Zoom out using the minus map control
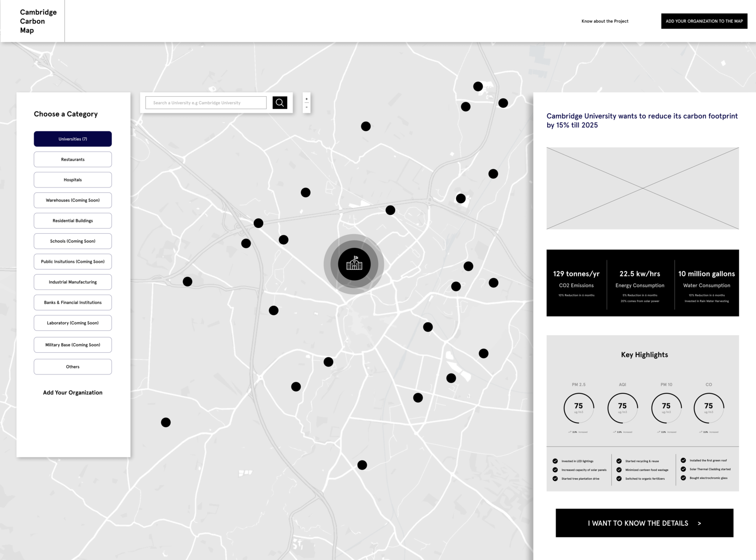The height and width of the screenshot is (560, 756). (306, 107)
